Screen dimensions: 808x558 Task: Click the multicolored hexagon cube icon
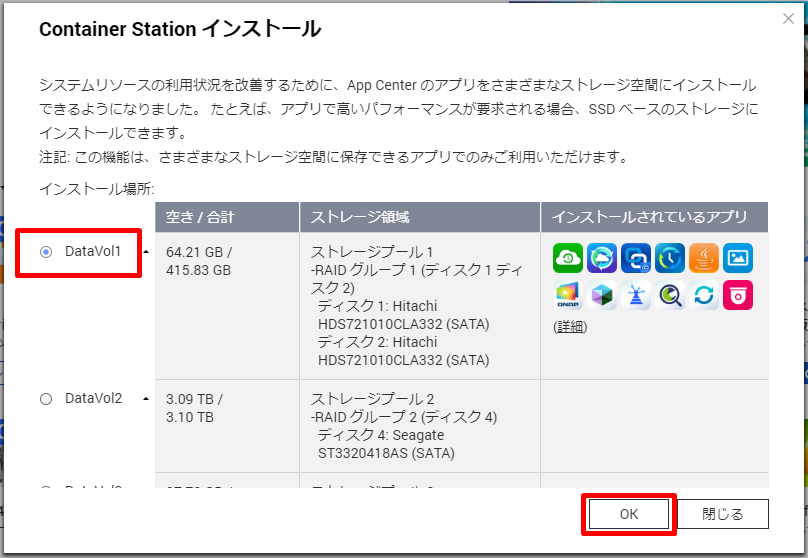tap(601, 295)
